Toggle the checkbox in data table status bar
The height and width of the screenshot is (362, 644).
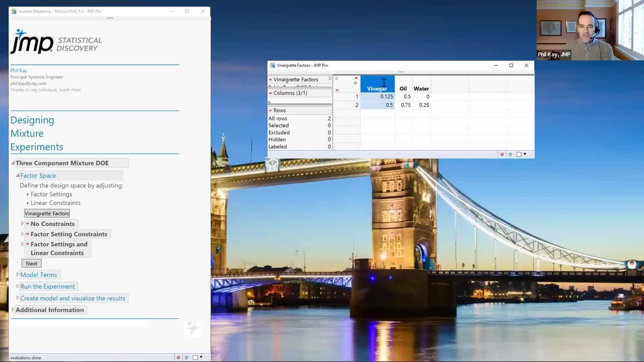(x=519, y=154)
